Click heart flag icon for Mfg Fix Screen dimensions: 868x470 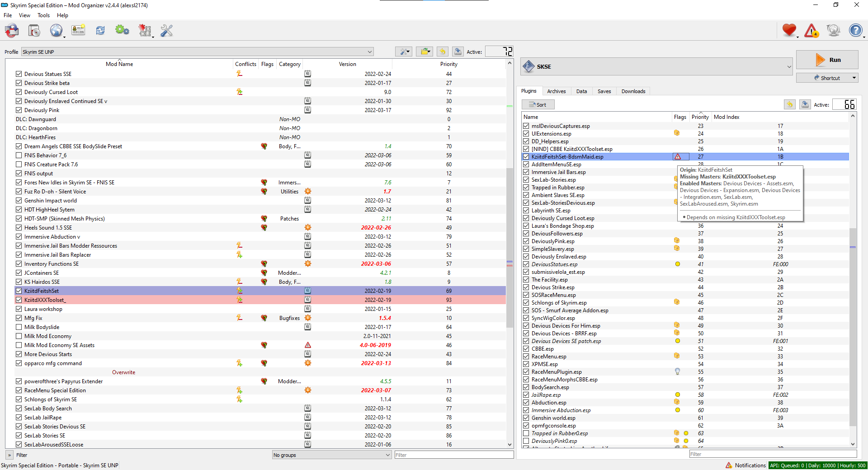tap(264, 318)
